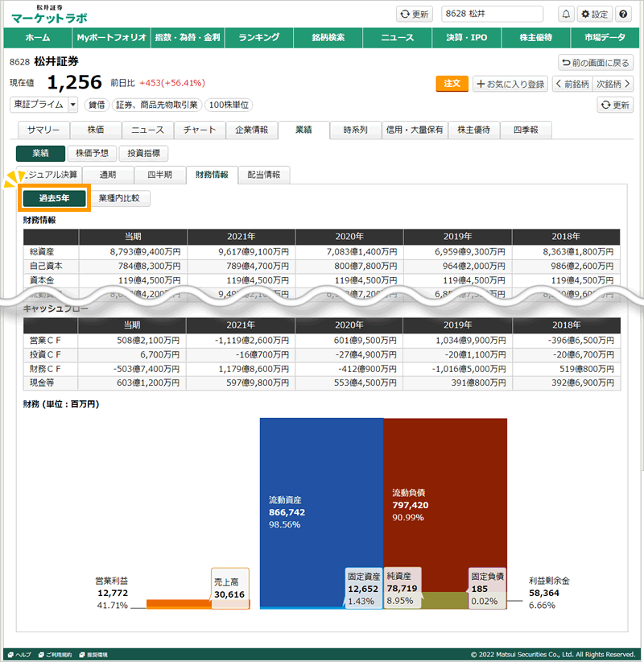Image resolution: width=644 pixels, height=662 pixels.
Task: Click the orange 注文 order button
Action: click(452, 84)
